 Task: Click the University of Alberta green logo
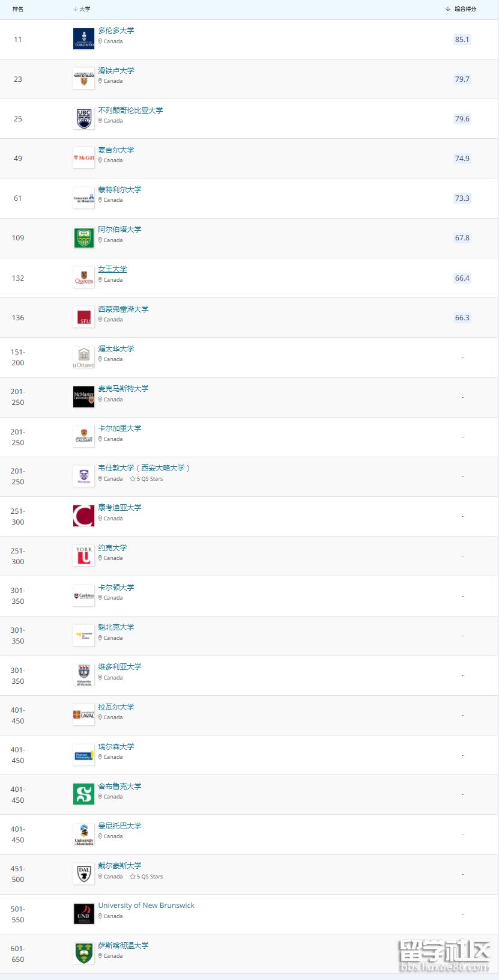click(x=83, y=238)
